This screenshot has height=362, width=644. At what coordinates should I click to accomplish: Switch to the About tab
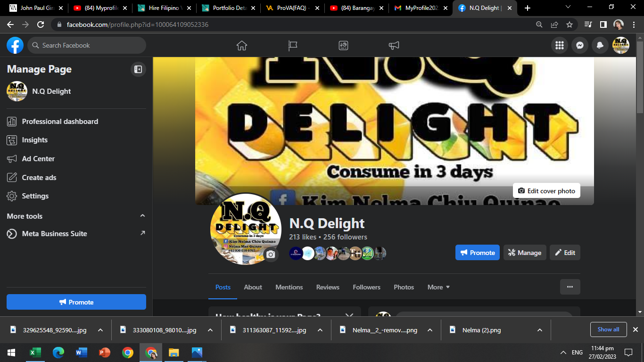point(253,287)
